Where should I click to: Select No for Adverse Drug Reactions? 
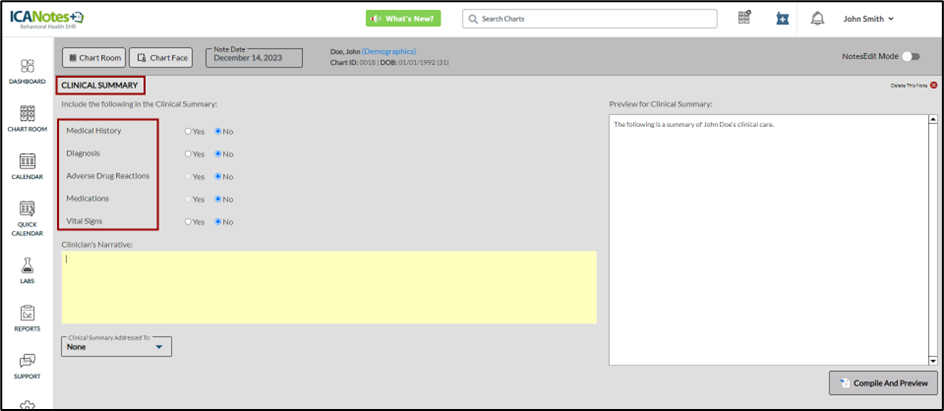(x=219, y=177)
